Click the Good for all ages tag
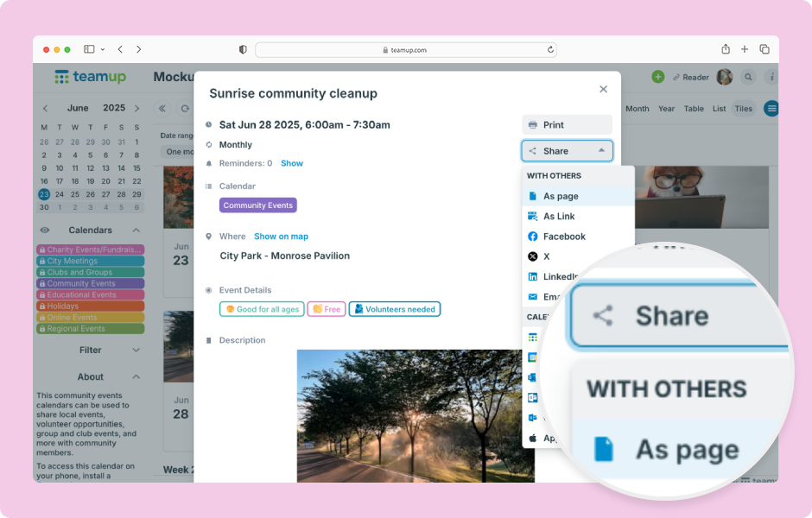The height and width of the screenshot is (518, 812). click(x=262, y=309)
